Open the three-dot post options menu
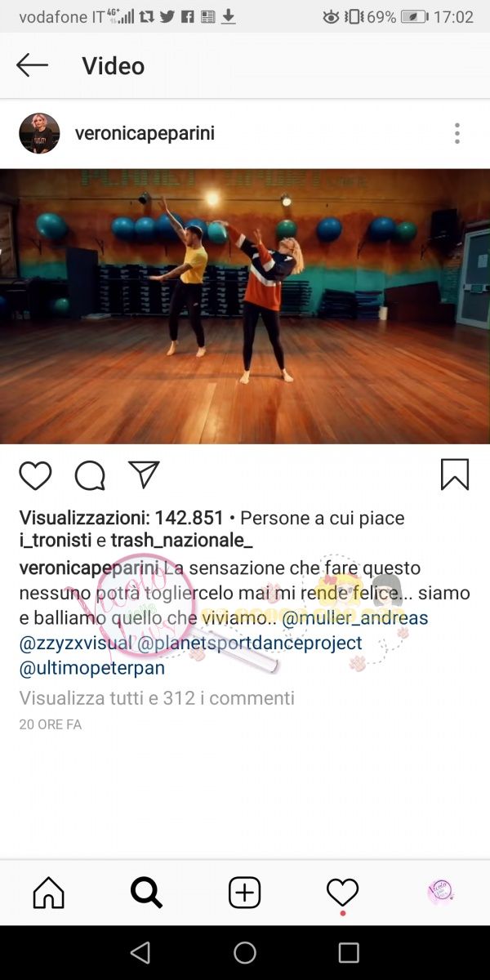490x980 pixels. [x=457, y=133]
